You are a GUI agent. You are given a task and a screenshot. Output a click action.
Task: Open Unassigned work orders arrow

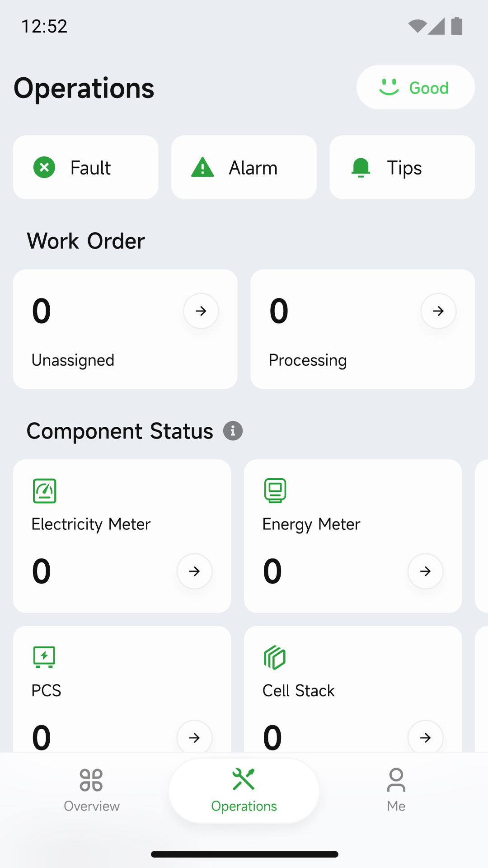click(201, 311)
